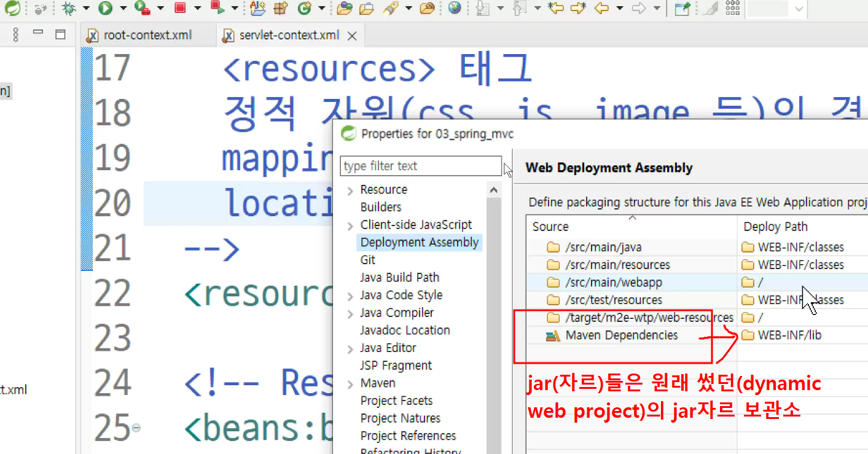
Task: Click the open folder with document icon
Action: (367, 8)
